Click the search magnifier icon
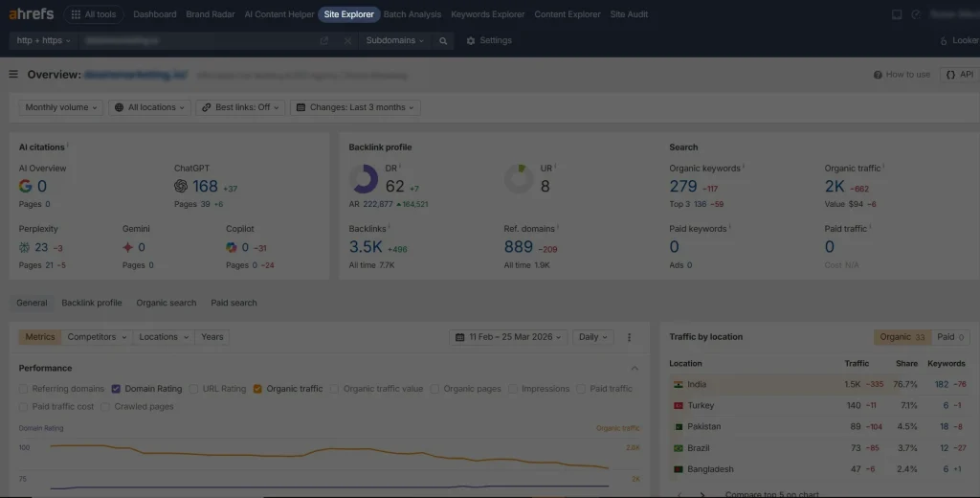The width and height of the screenshot is (980, 498). point(443,40)
